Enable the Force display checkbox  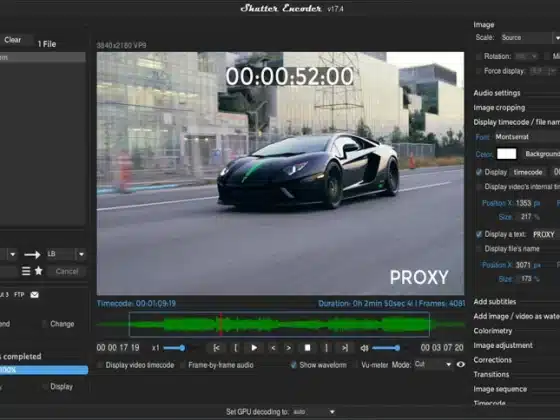pos(479,71)
